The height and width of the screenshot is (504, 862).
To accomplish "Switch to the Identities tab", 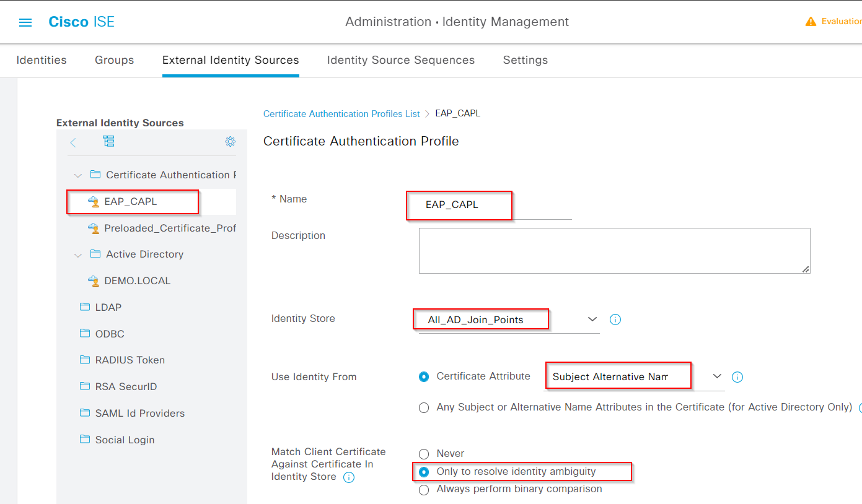I will coord(42,60).
